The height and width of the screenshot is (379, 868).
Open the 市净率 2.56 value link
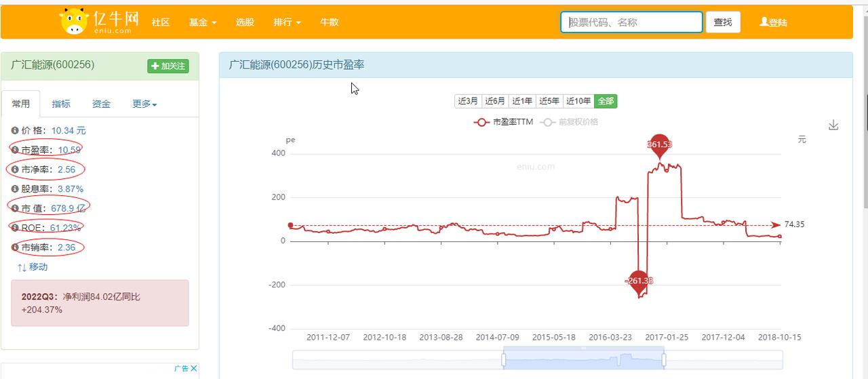[66, 169]
